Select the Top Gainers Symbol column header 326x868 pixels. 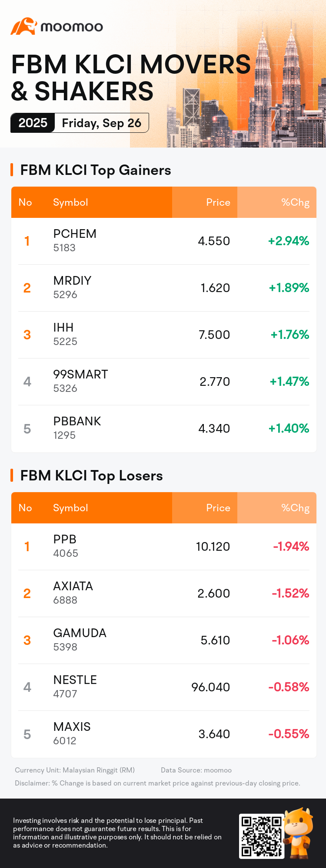click(70, 202)
